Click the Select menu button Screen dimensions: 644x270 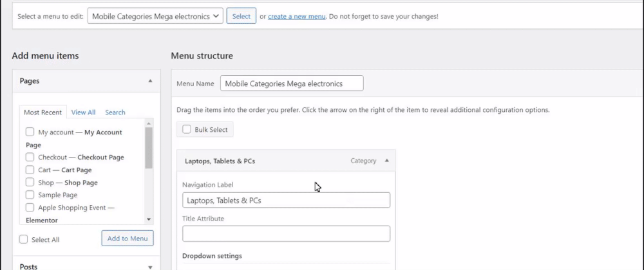click(241, 16)
